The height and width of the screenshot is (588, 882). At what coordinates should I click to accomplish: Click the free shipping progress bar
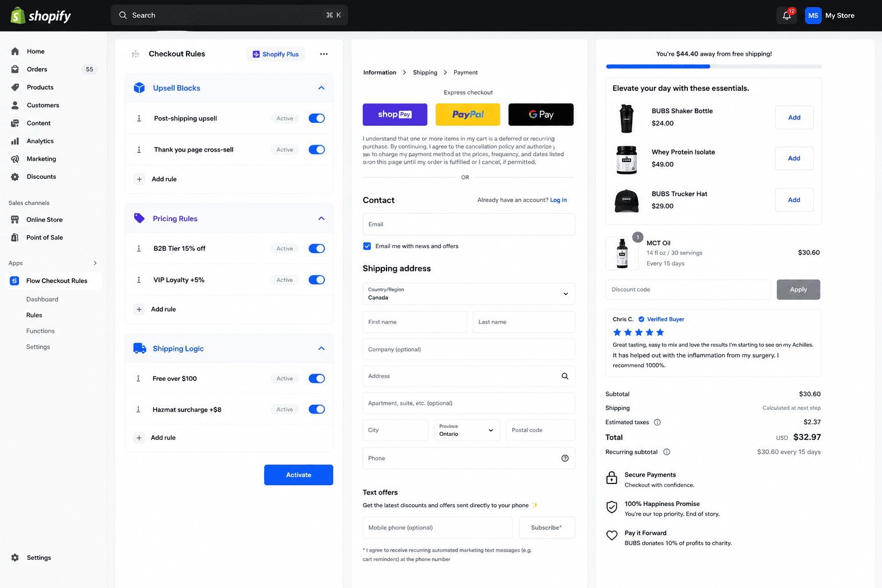714,67
